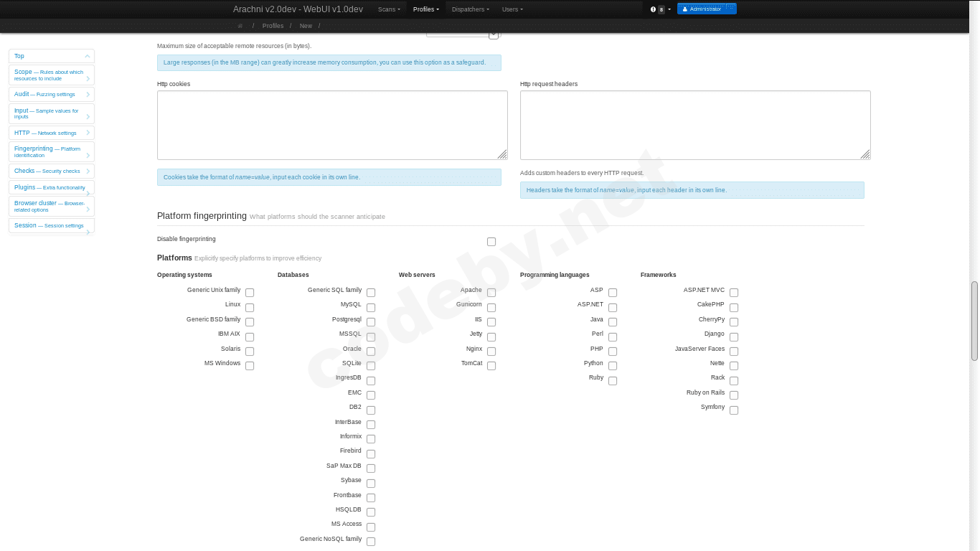This screenshot has width=980, height=551.
Task: Go to the Scope section
Action: click(52, 75)
